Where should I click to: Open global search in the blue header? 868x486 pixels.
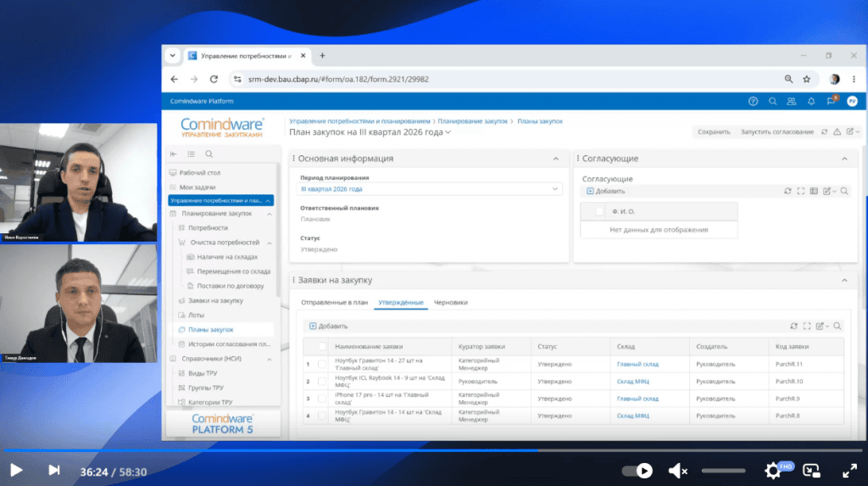772,102
